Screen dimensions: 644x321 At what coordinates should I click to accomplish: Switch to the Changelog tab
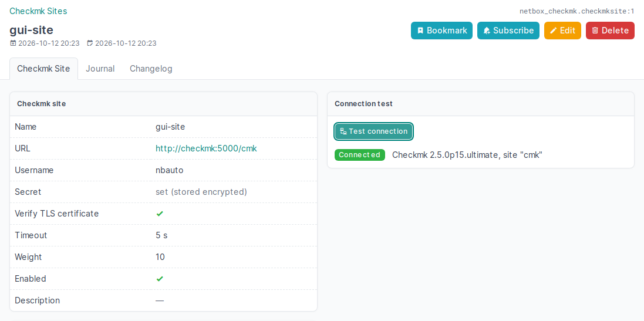click(x=151, y=69)
